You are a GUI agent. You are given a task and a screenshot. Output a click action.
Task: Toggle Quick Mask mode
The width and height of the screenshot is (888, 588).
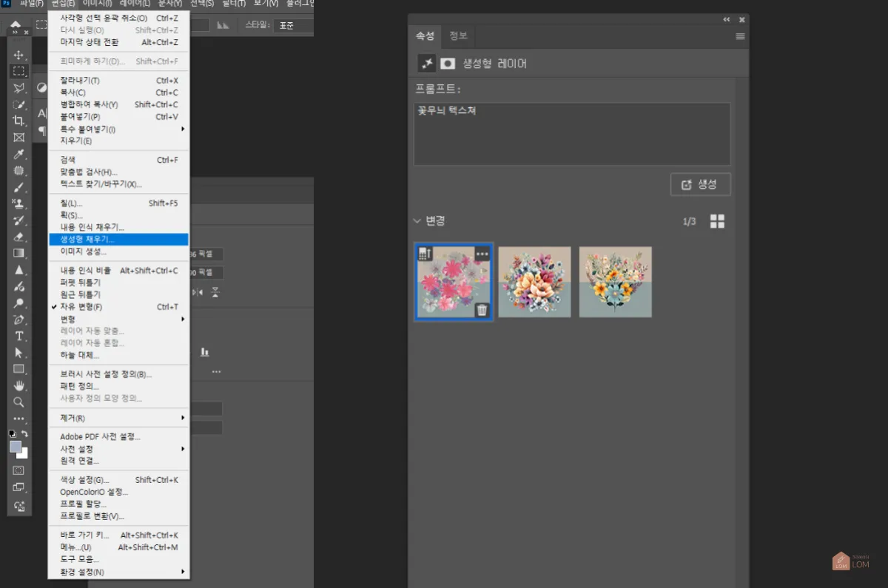19,470
